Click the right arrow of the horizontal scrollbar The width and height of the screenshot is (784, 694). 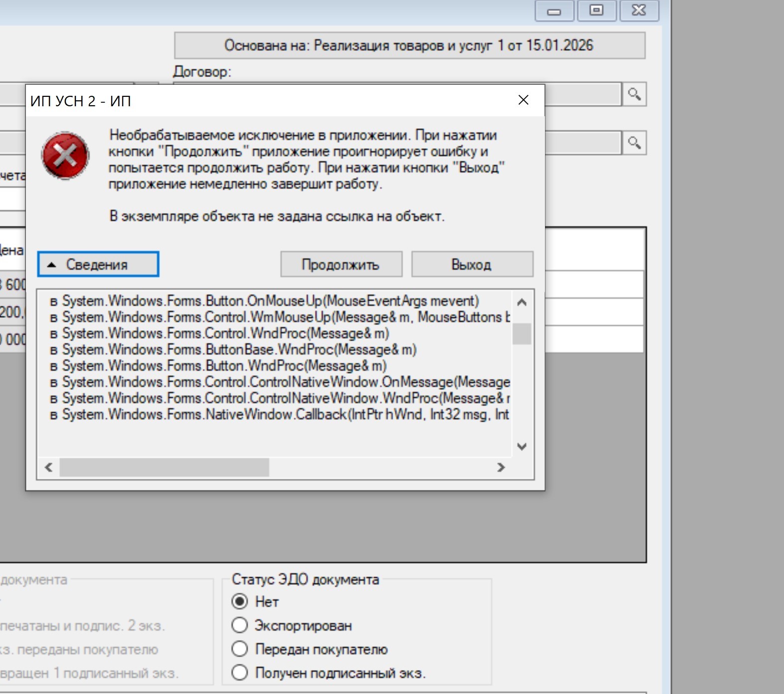pyautogui.click(x=501, y=467)
